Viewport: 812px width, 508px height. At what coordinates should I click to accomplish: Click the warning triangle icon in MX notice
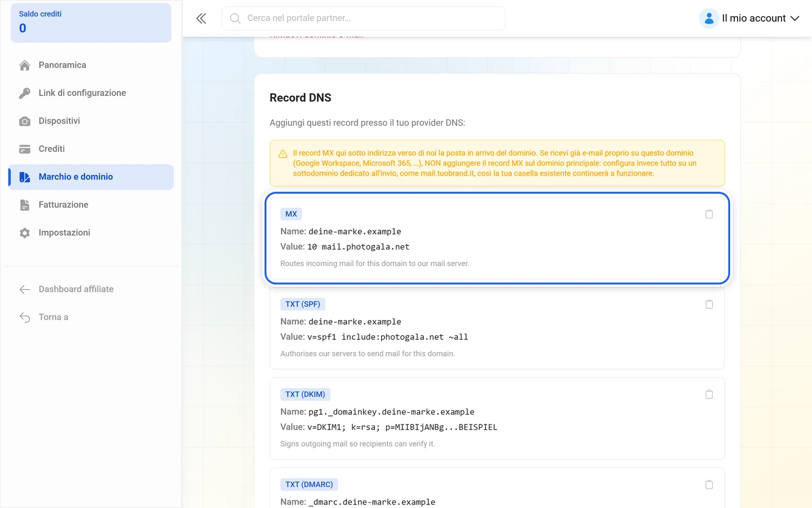pos(283,154)
